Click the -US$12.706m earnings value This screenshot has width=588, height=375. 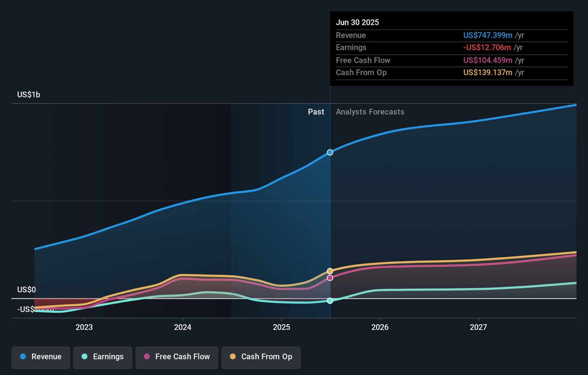point(487,48)
